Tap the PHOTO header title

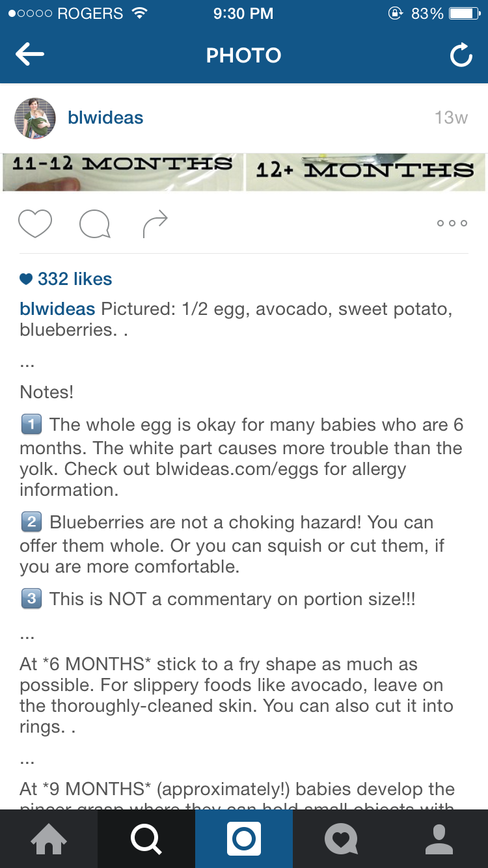(244, 56)
